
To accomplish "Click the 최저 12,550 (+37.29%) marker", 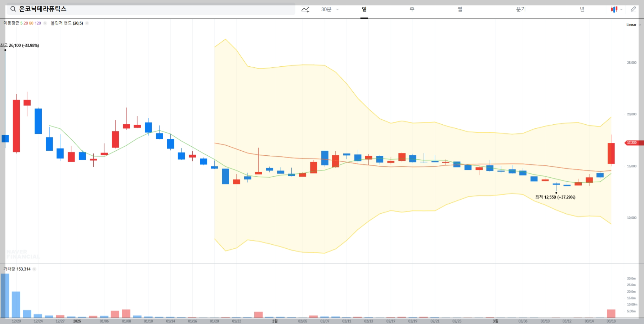I will (555, 197).
